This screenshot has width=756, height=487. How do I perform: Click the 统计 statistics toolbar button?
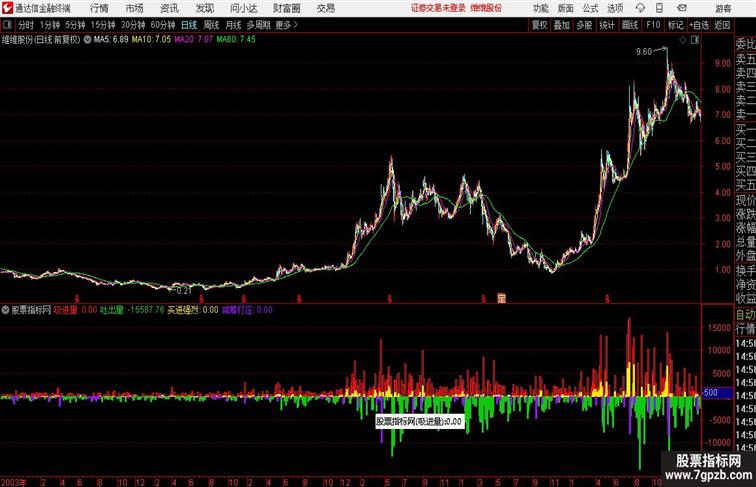coord(607,25)
